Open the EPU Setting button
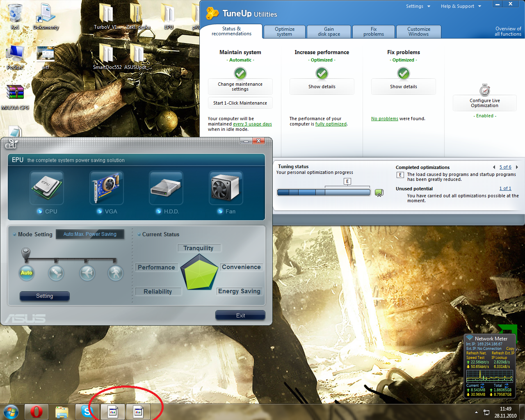Viewport: 525px width, 420px height. pyautogui.click(x=45, y=296)
